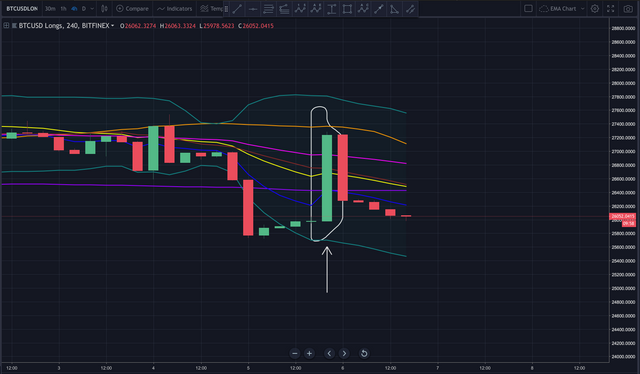
Task: Select the Triangle shape tool
Action: (394, 9)
